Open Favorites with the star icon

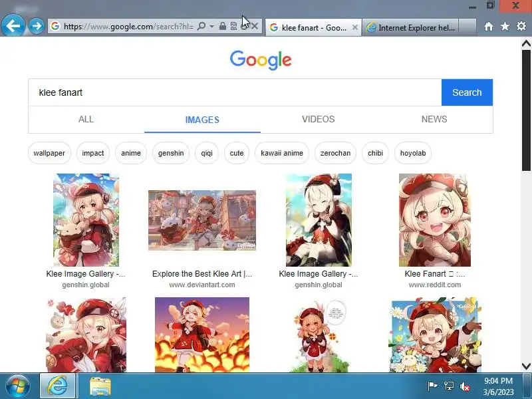[505, 26]
